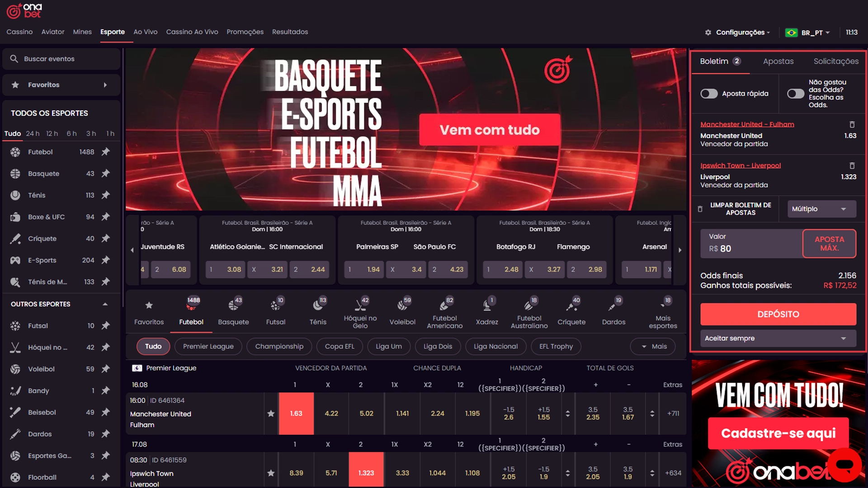Collapse the Outros Esportes section
This screenshot has height=488, width=868.
click(105, 304)
